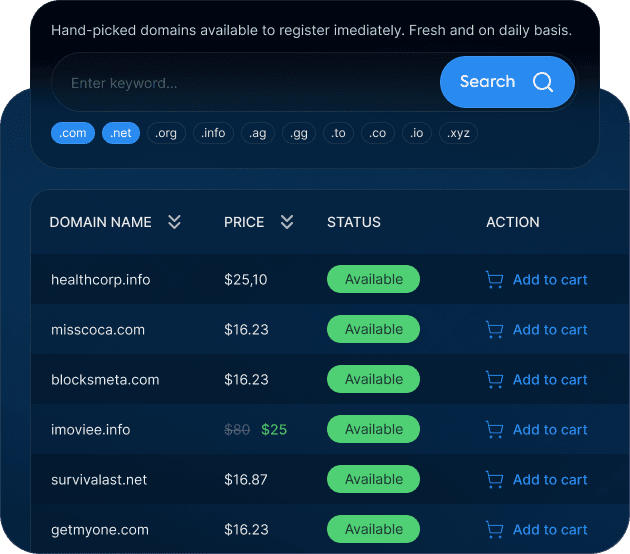Image resolution: width=630 pixels, height=554 pixels.
Task: Click the cart icon for survivalast.net
Action: pos(494,480)
